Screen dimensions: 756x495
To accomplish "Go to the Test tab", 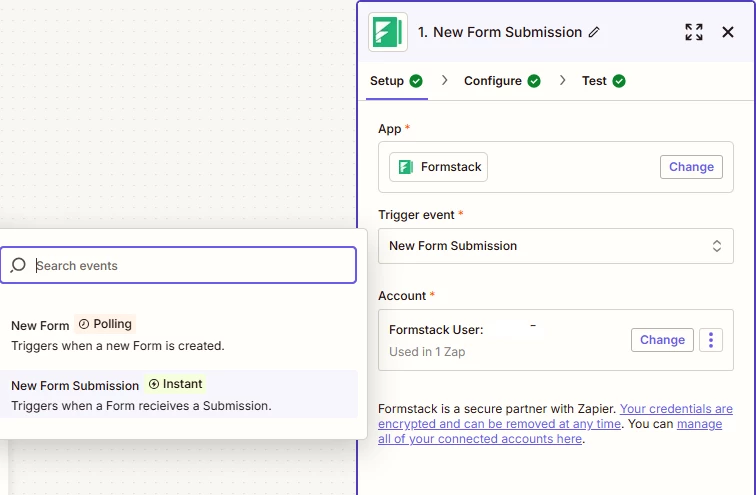I will click(604, 81).
